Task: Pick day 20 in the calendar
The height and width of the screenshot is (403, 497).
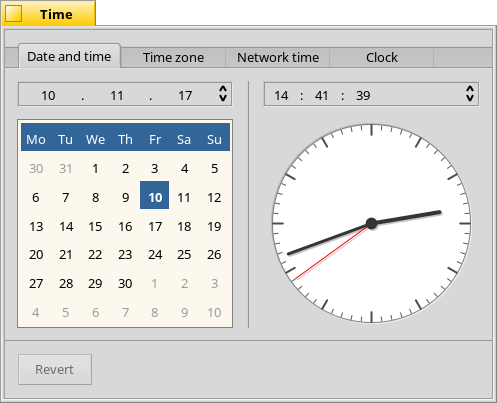Action: [36, 255]
